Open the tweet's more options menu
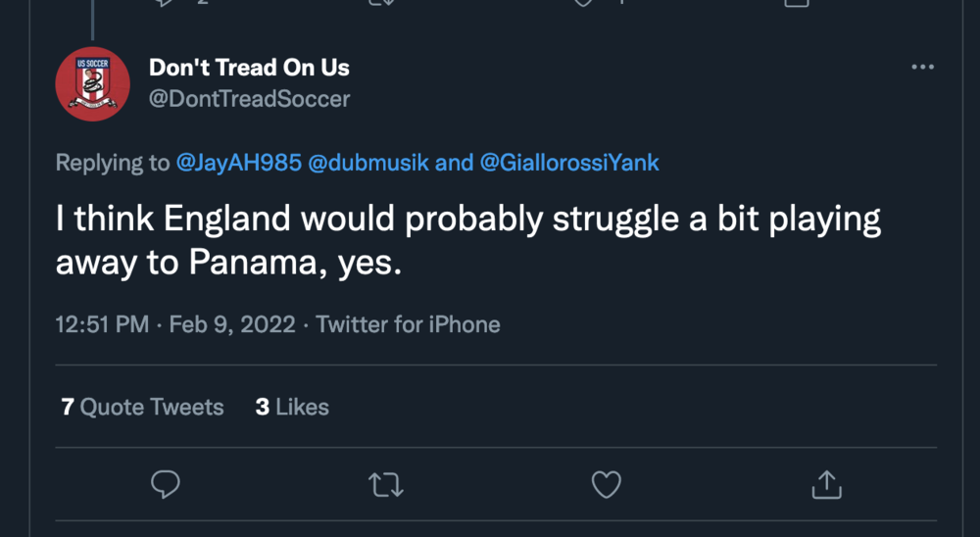Image resolution: width=980 pixels, height=537 pixels. pos(922,67)
